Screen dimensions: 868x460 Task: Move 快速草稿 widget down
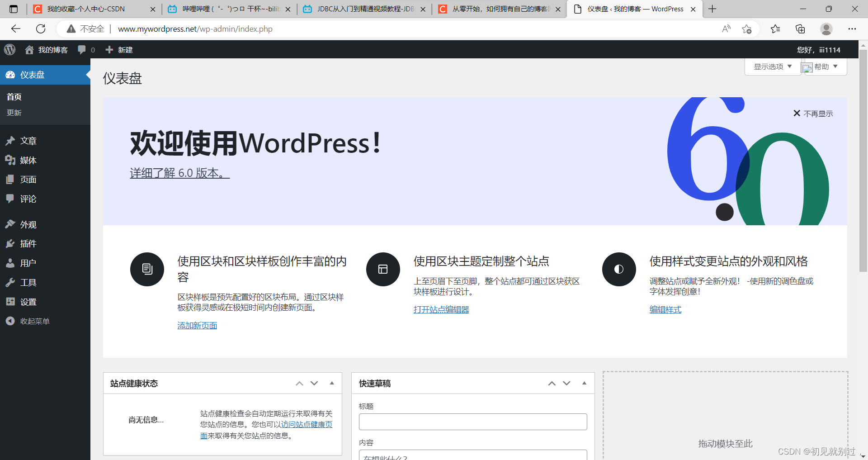[566, 383]
